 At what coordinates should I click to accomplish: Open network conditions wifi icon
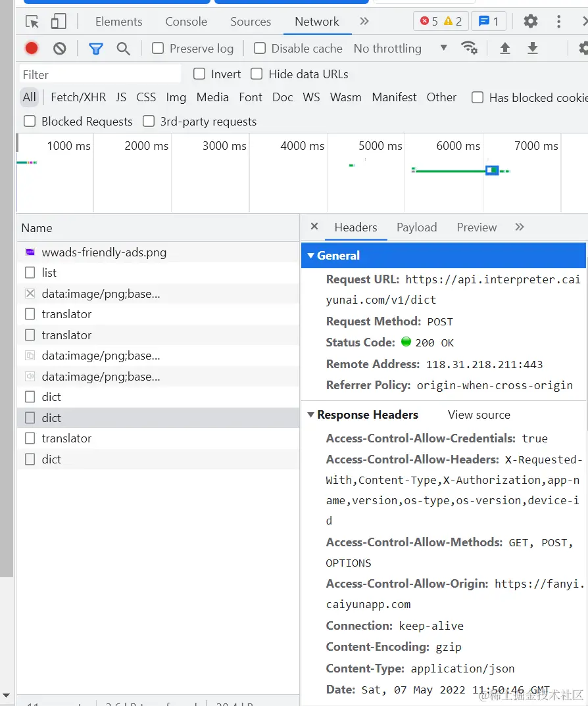point(469,48)
